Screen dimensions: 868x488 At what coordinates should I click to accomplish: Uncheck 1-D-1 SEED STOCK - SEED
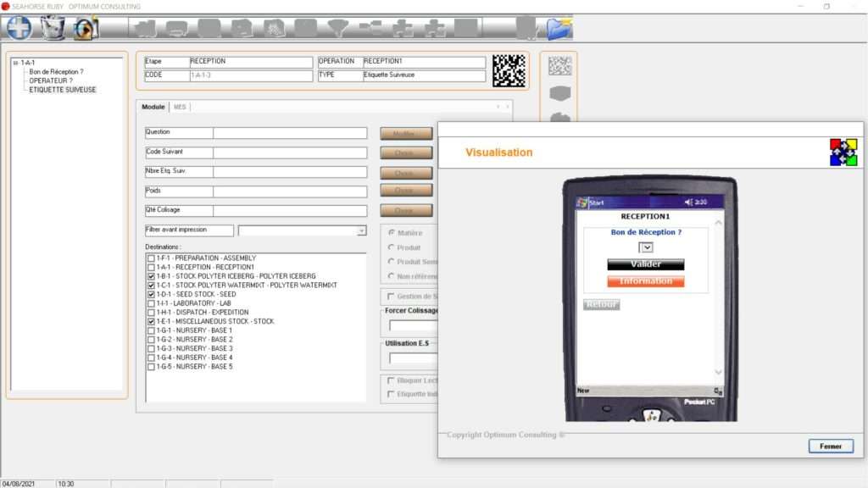pos(151,295)
